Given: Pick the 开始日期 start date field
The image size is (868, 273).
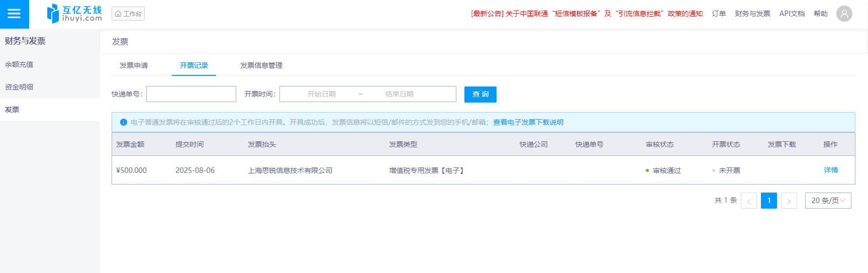Looking at the screenshot, I should pos(322,94).
